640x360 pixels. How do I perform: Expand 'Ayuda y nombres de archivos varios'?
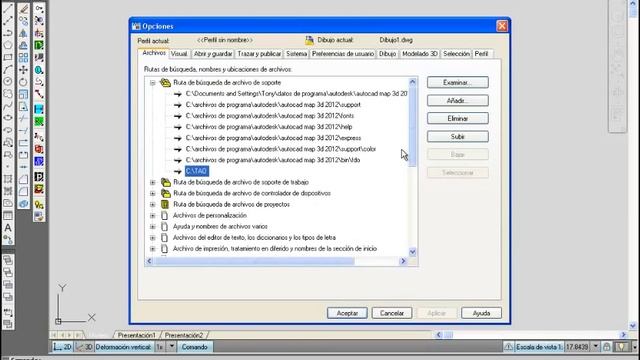152,227
